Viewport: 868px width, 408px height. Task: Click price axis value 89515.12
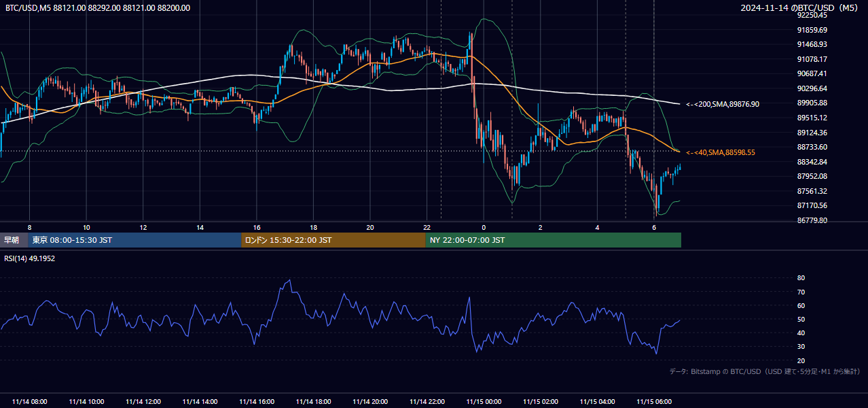click(812, 118)
